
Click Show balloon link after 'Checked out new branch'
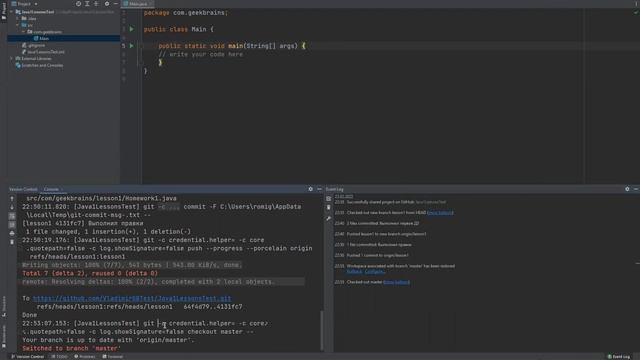click(440, 213)
